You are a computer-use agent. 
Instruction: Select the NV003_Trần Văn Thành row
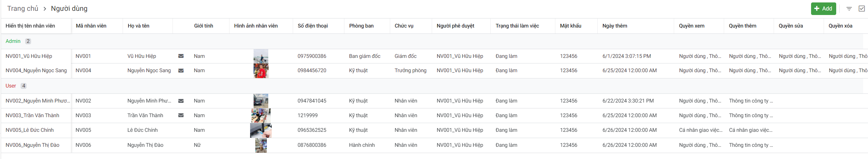[32, 115]
